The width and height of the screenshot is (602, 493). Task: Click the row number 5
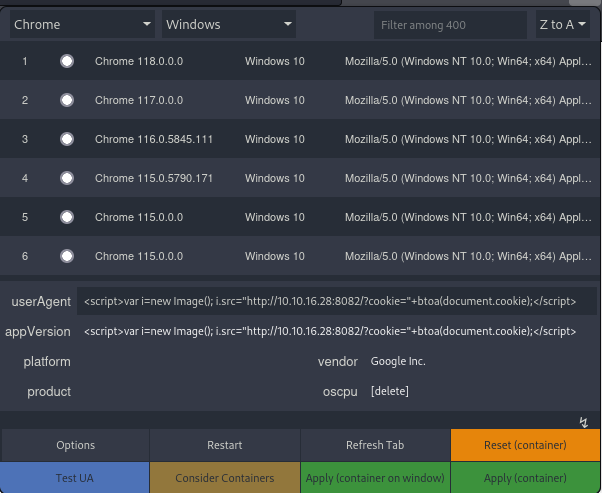(x=25, y=217)
